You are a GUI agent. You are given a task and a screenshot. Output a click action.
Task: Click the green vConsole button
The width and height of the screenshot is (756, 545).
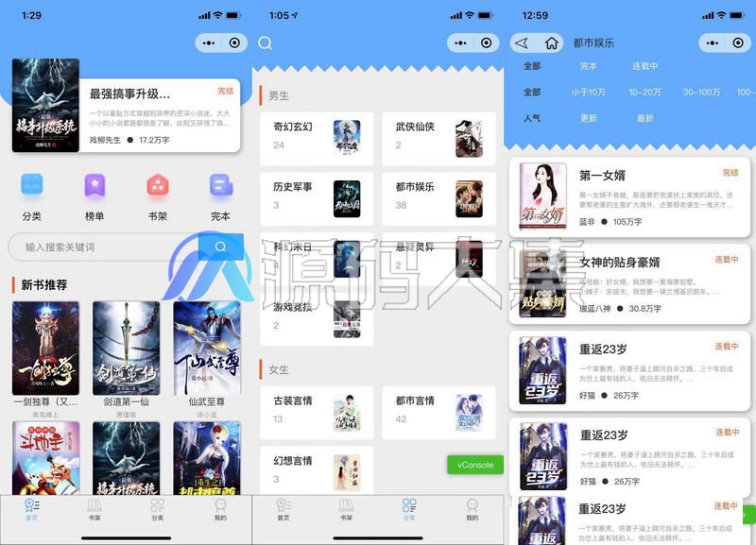(475, 465)
